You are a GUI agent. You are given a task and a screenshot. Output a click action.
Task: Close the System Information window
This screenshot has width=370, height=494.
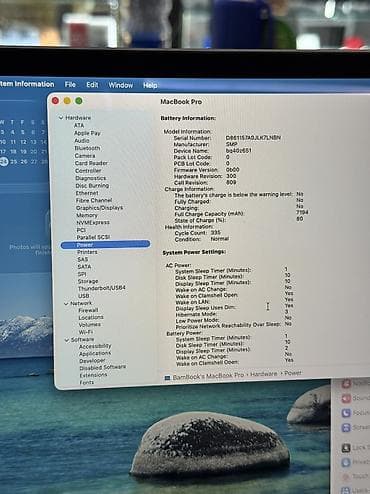(x=55, y=101)
